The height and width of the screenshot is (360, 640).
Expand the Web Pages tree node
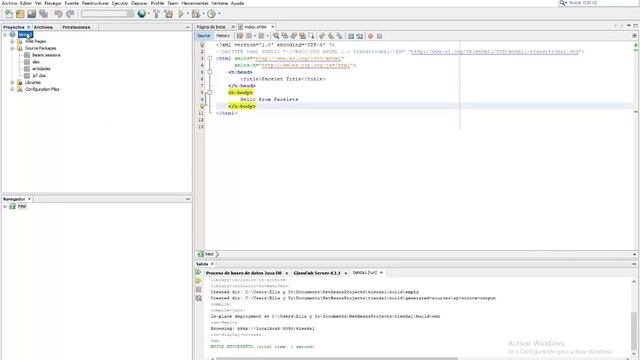pyautogui.click(x=12, y=41)
